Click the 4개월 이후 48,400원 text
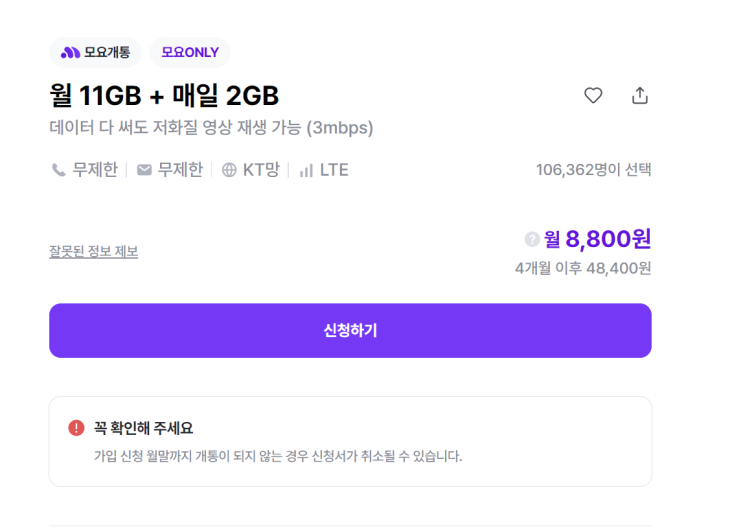Image resolution: width=743 pixels, height=529 pixels. pyautogui.click(x=583, y=268)
